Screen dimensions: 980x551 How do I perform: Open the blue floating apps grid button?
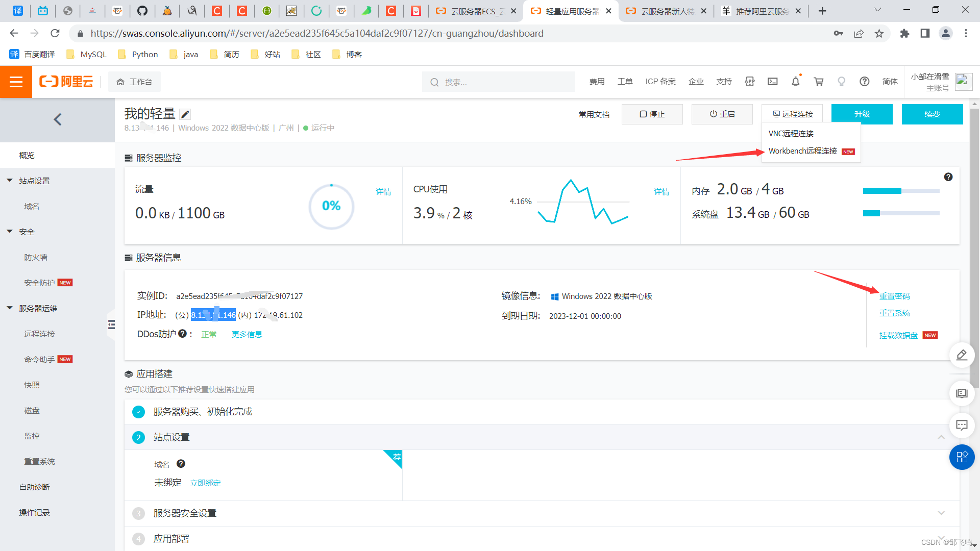962,457
